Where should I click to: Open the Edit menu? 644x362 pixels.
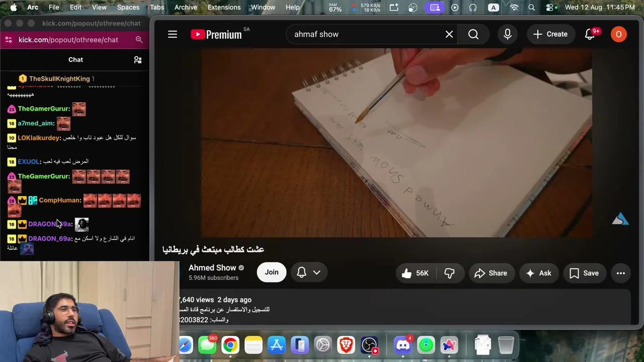click(x=75, y=7)
